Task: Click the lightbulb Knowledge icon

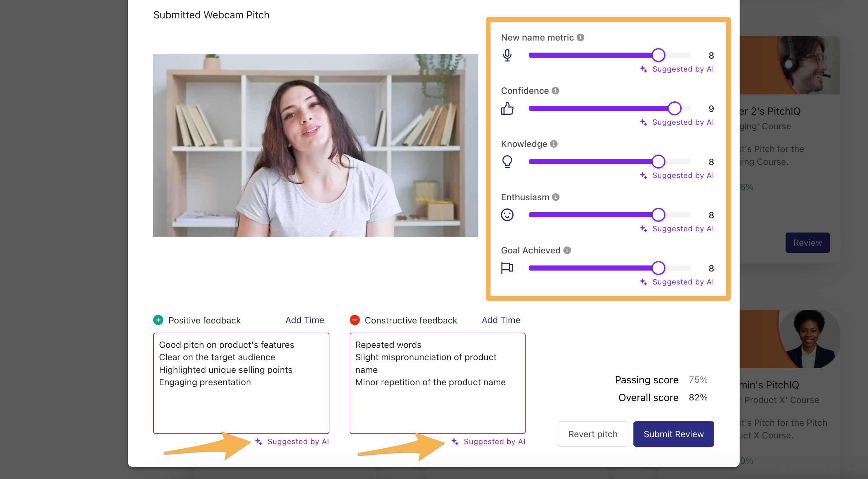Action: coord(507,162)
